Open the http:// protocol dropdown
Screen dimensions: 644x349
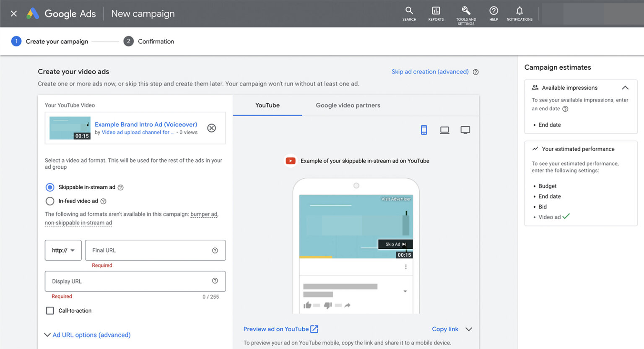63,250
